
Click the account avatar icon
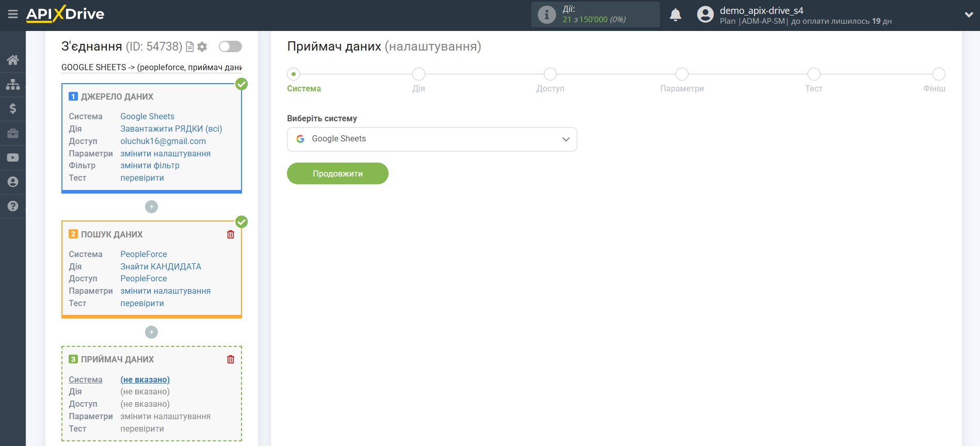(x=705, y=14)
